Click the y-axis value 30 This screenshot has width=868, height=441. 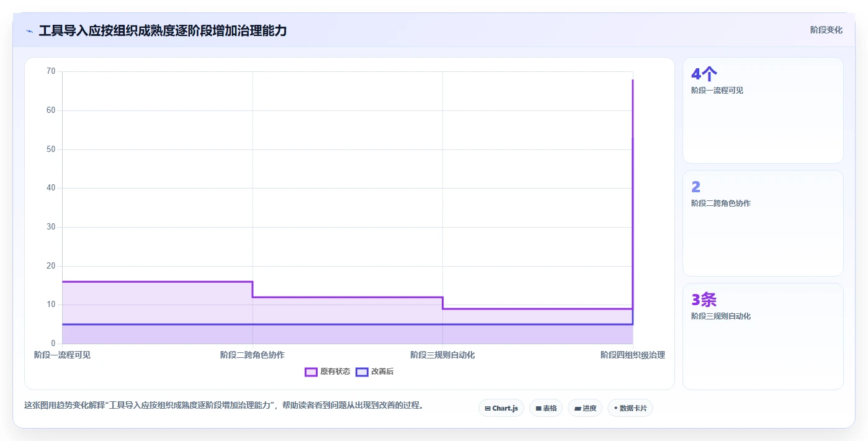[x=51, y=227]
